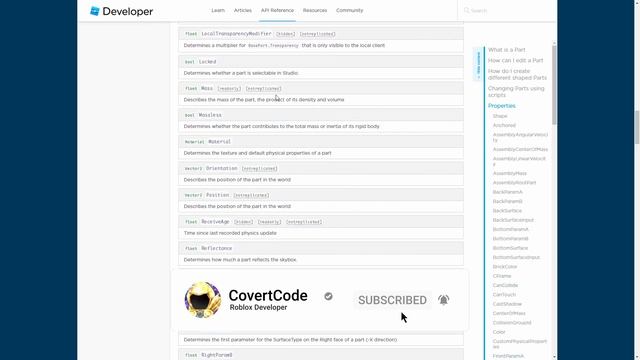Select AssemblyCenterOfMass in the sidebar
Screen dimensions: 640x360
pos(520,149)
